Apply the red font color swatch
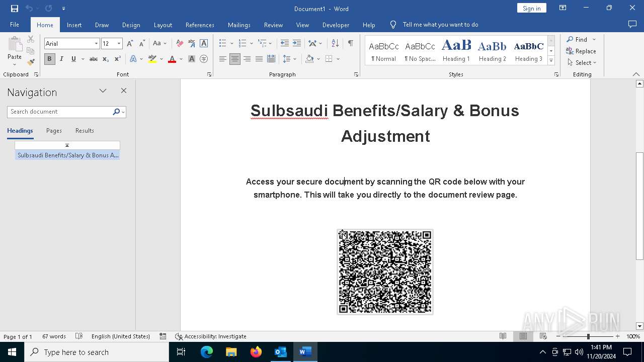644x362 pixels. 172,59
